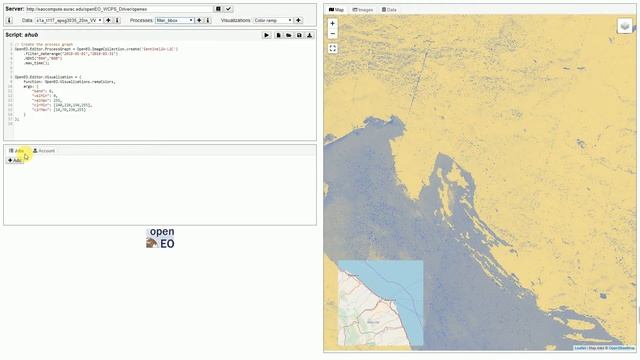Show info for the selected Data collection
Viewport: 640px width, 360px height.
click(x=117, y=20)
